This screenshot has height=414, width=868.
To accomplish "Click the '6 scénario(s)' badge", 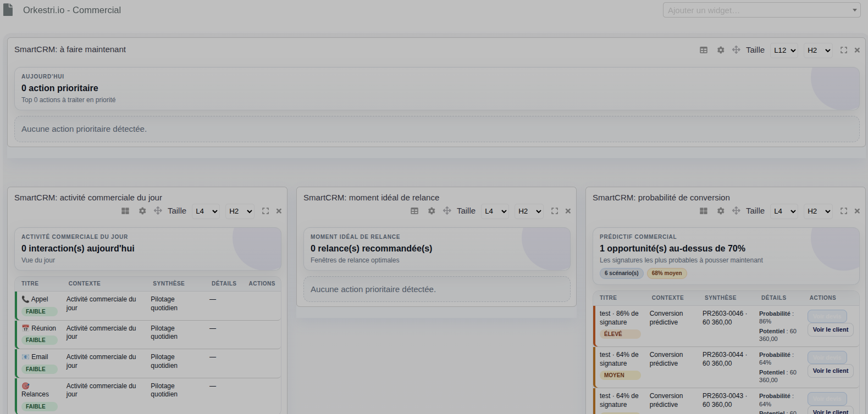I will (622, 273).
